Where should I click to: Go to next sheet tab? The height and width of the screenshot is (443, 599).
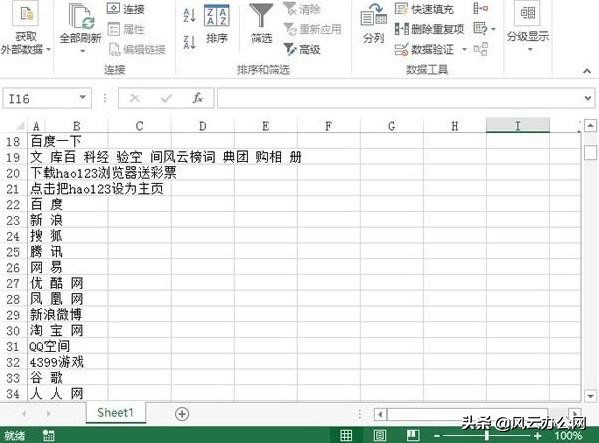pyautogui.click(x=48, y=413)
